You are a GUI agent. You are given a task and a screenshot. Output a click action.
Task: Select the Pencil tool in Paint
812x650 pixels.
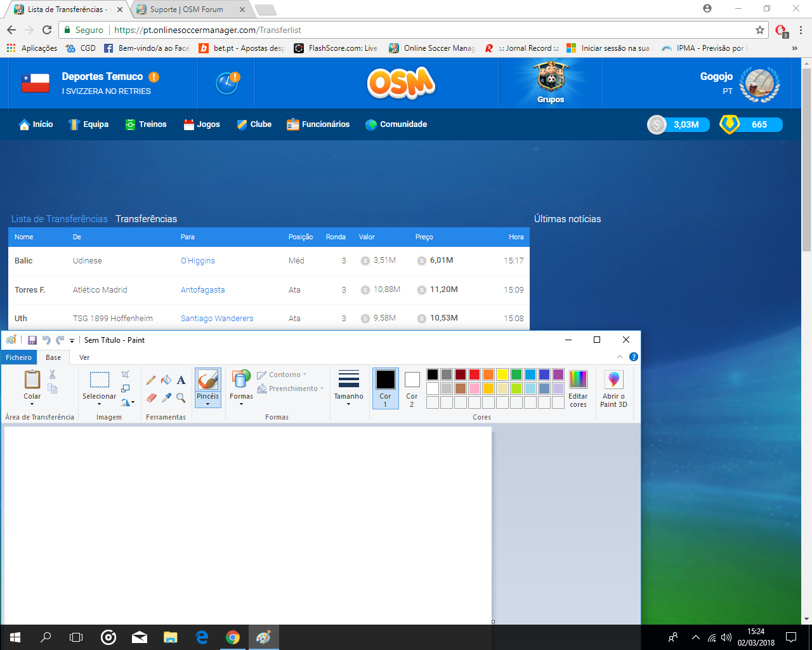[151, 380]
